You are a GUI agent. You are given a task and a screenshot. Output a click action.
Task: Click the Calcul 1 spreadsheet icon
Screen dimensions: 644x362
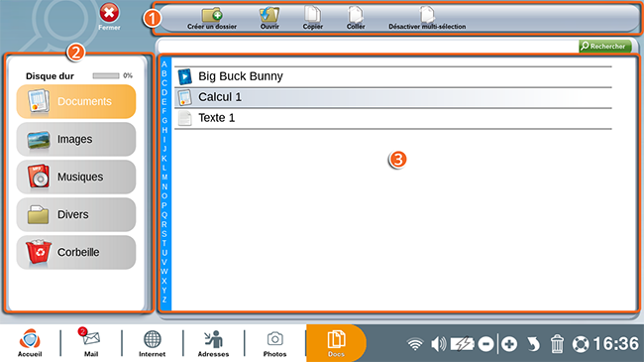185,97
